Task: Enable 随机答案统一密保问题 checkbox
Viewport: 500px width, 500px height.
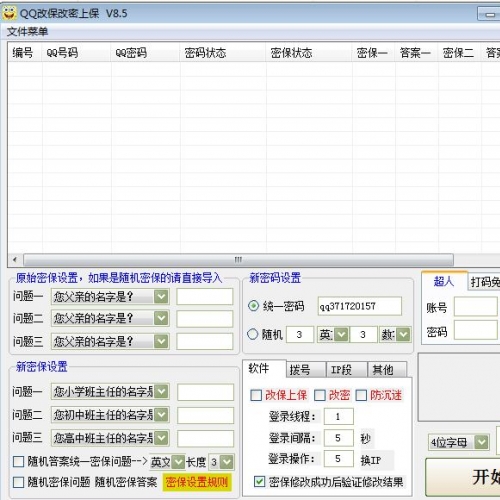Action: coord(18,462)
